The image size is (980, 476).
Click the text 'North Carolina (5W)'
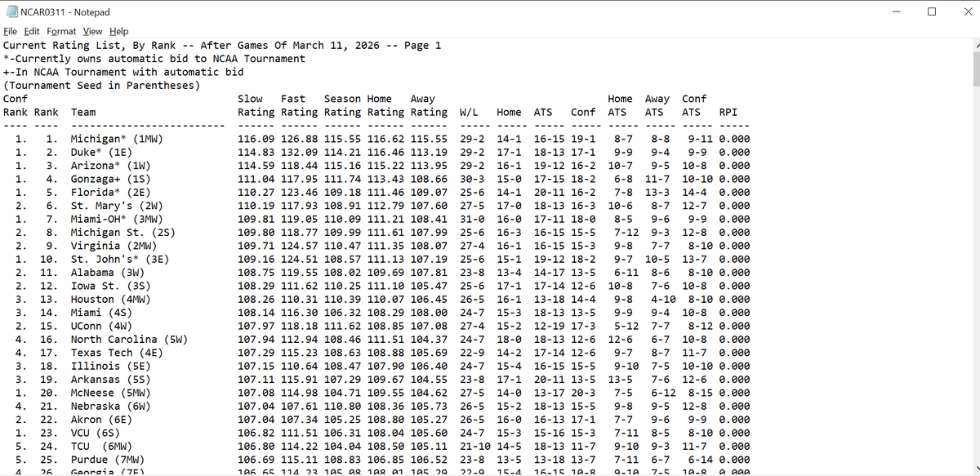129,339
